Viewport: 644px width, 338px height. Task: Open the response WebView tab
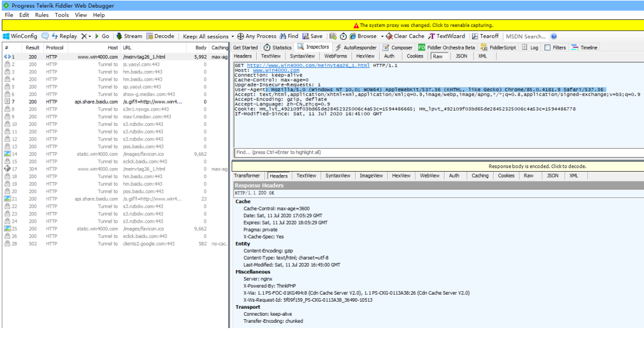click(x=429, y=176)
